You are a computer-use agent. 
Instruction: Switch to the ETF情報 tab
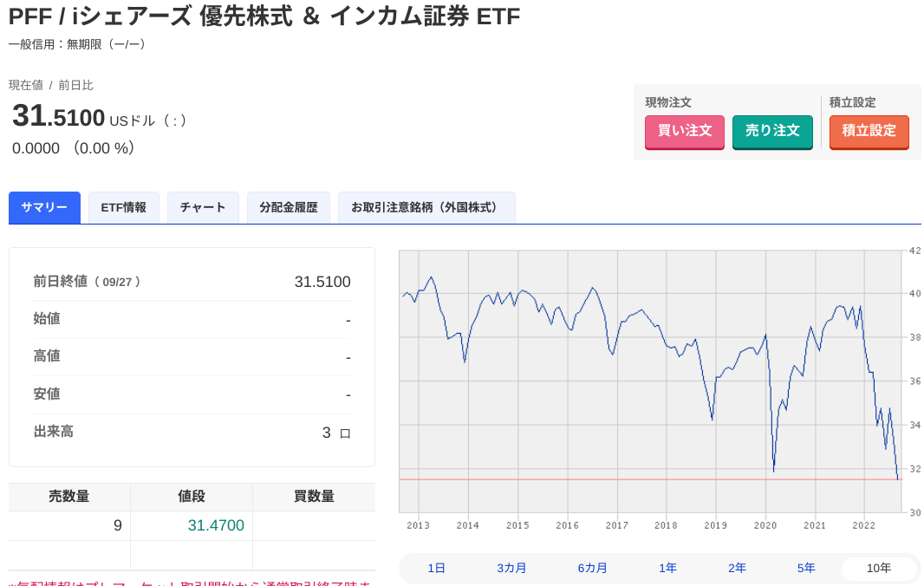pos(124,207)
